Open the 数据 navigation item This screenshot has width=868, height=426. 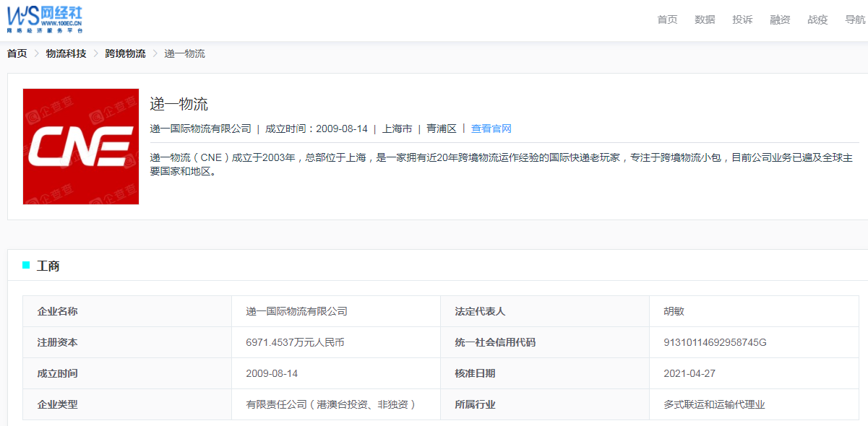705,19
